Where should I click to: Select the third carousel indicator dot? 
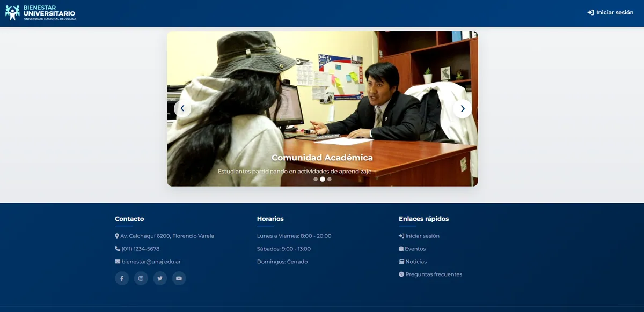[x=330, y=179]
